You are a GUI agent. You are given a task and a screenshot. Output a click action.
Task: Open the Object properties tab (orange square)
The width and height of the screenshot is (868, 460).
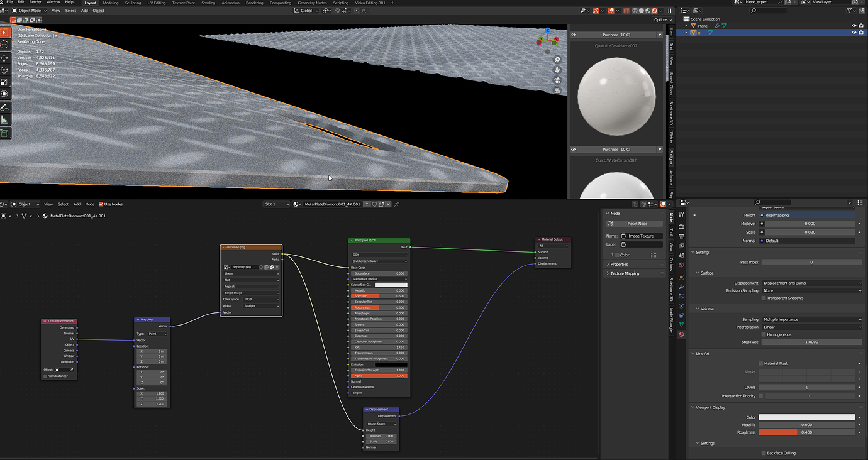click(681, 277)
